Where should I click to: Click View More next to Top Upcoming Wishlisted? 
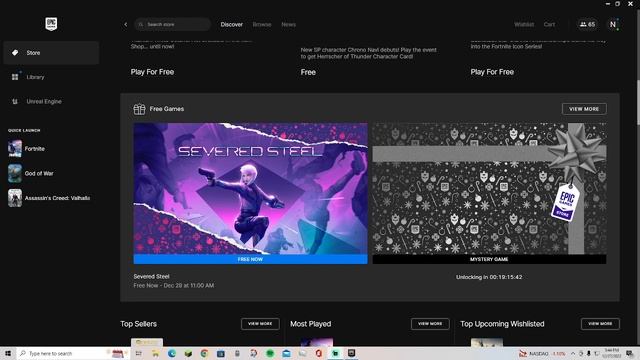coord(600,324)
